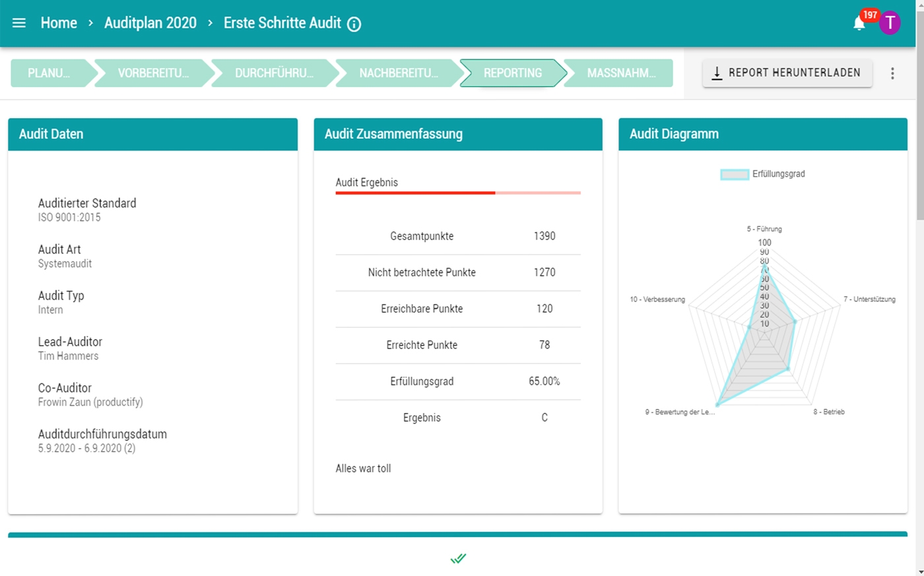Image resolution: width=924 pixels, height=576 pixels.
Task: Open the notifications bell
Action: (859, 24)
